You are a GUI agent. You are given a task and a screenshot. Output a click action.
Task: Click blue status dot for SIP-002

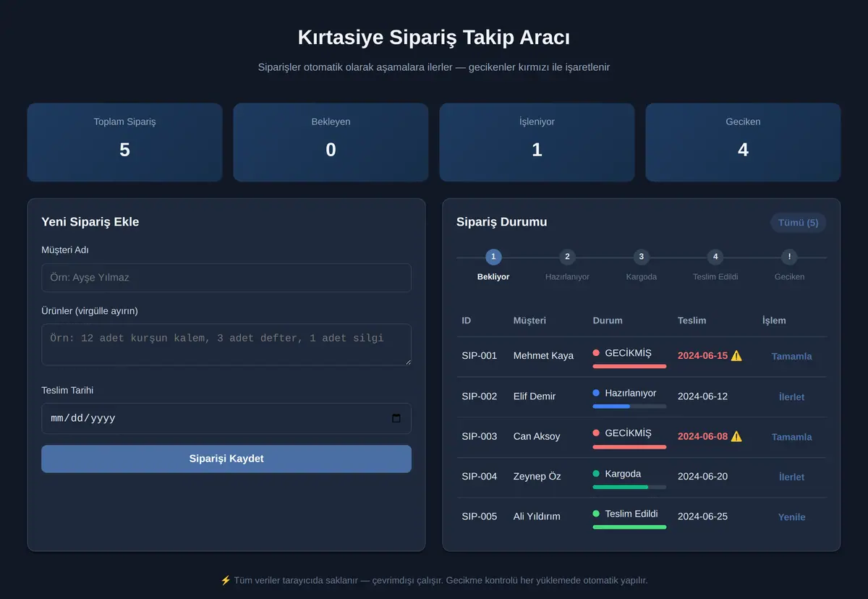point(596,393)
